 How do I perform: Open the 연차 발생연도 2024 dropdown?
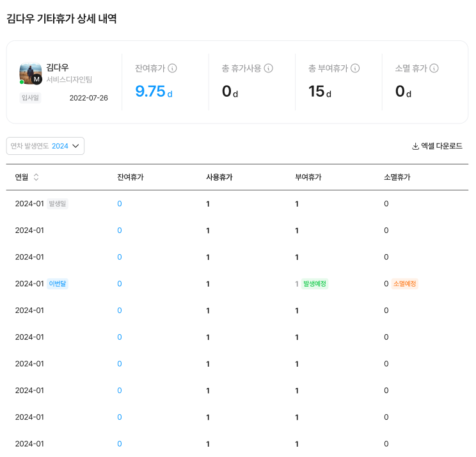click(45, 146)
